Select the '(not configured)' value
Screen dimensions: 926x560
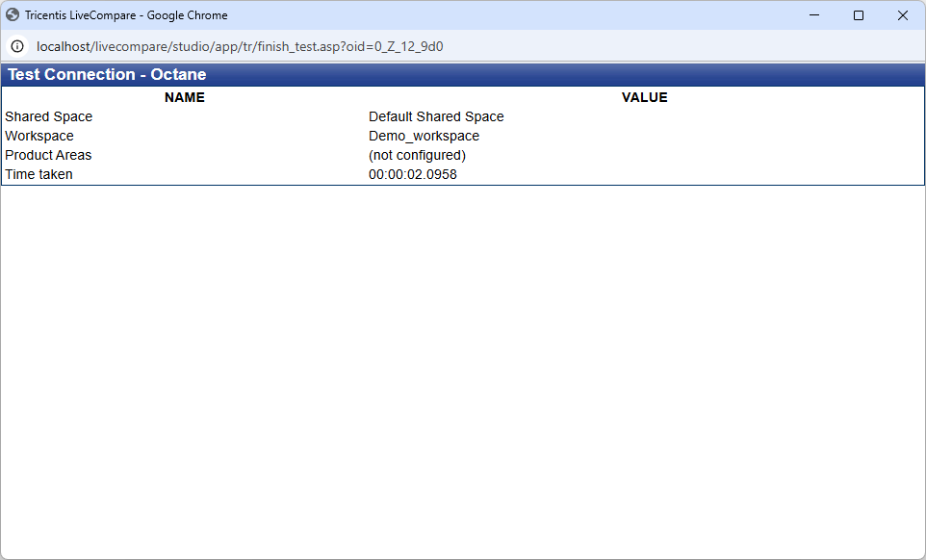[418, 155]
